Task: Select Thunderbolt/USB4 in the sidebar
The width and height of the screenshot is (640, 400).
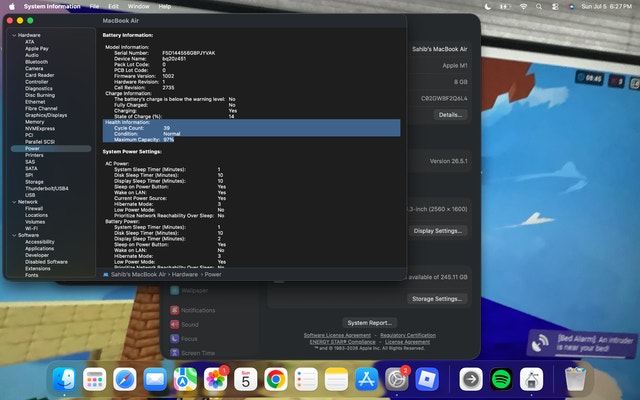Action: 47,189
